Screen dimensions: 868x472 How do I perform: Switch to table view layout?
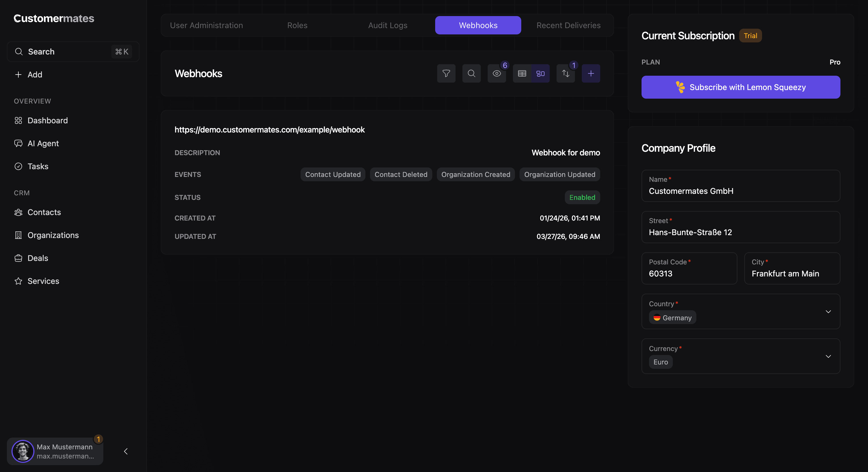pos(522,73)
